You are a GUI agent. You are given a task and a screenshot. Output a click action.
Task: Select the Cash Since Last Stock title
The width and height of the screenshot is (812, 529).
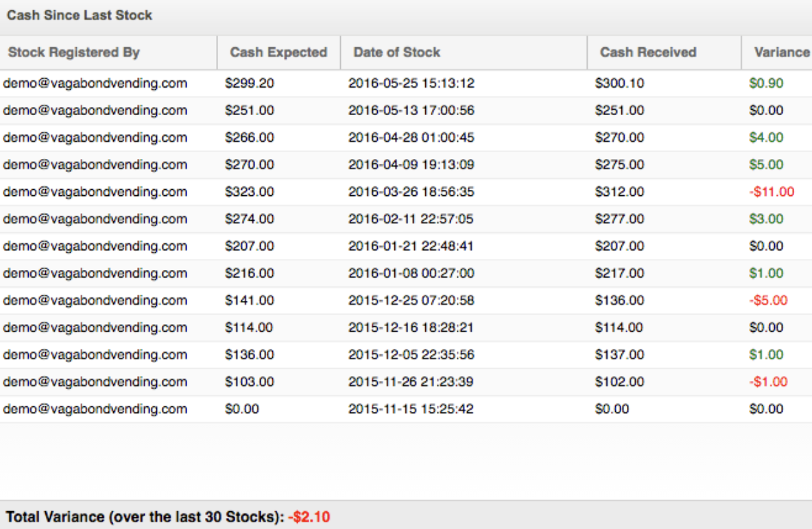tap(80, 15)
